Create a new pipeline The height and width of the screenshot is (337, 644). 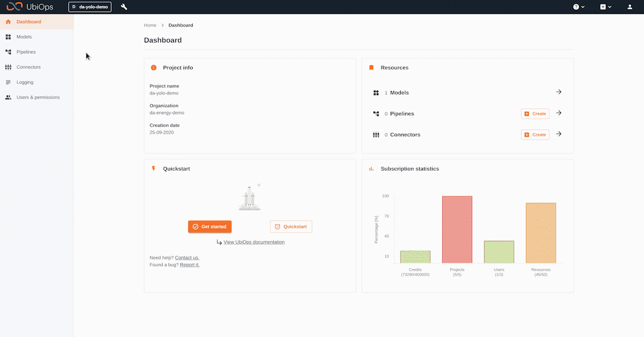pos(535,114)
